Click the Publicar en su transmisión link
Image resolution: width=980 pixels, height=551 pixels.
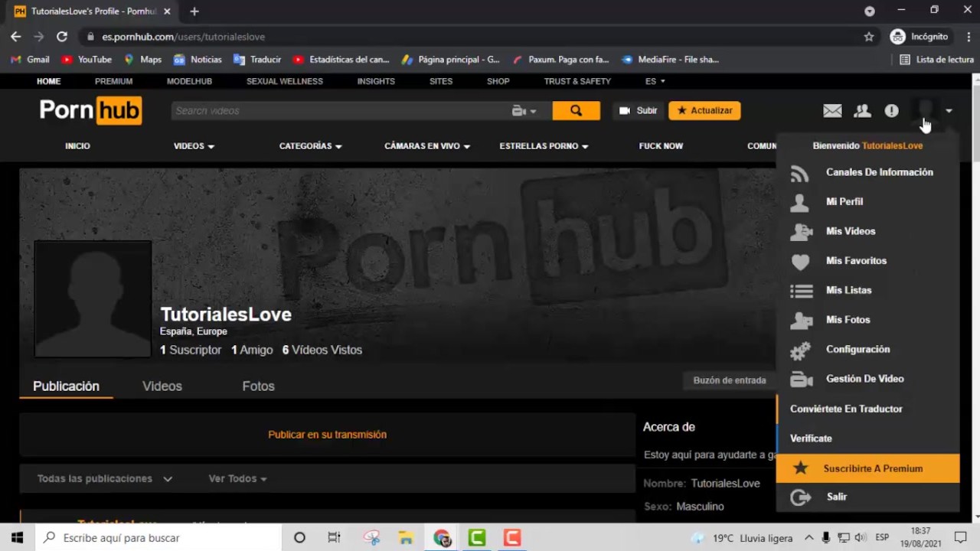(327, 435)
